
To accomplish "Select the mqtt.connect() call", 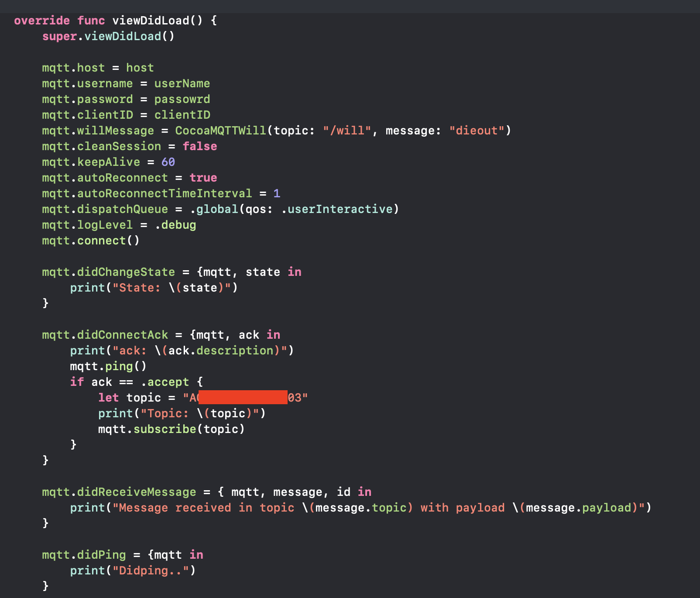I will pyautogui.click(x=90, y=241).
